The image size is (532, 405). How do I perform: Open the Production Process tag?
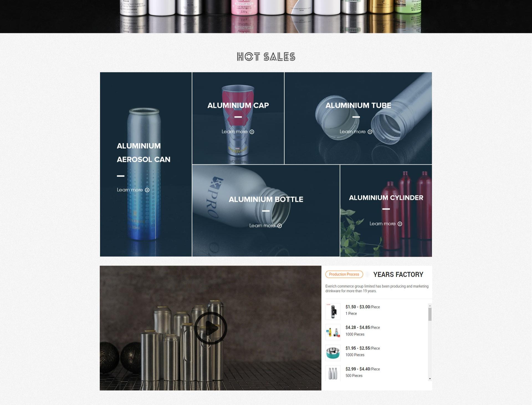(344, 274)
